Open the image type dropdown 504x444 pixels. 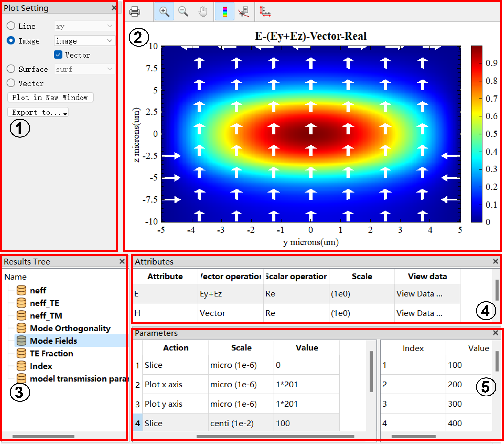(84, 41)
